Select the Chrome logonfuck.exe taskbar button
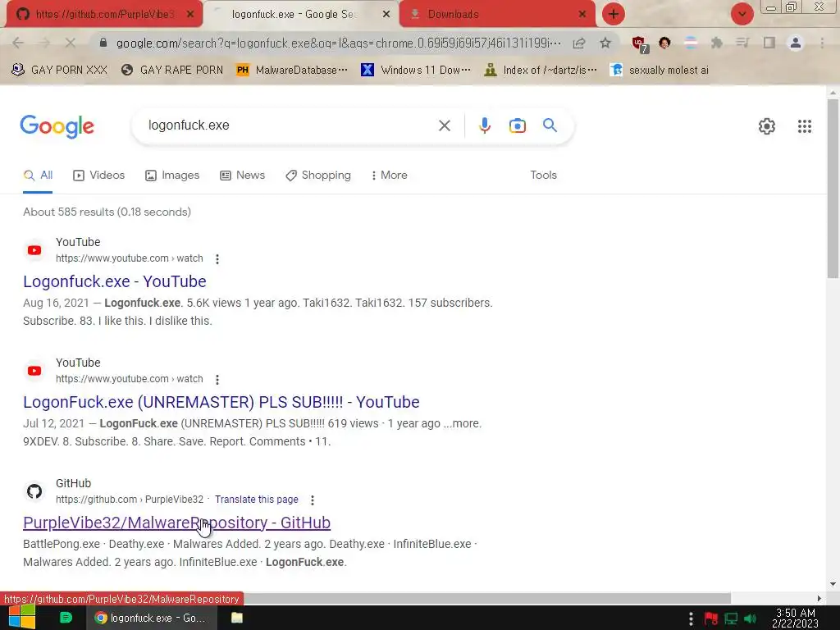The width and height of the screenshot is (840, 630). click(x=152, y=618)
